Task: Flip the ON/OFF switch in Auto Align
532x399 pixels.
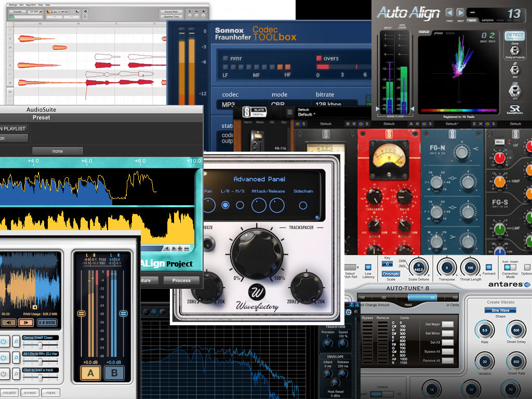Action: point(515,90)
